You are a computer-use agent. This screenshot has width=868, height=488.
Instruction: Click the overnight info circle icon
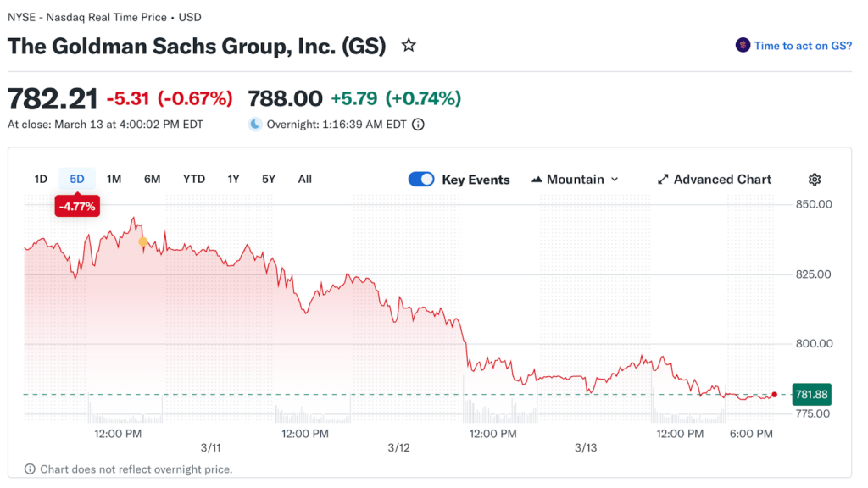tap(418, 125)
